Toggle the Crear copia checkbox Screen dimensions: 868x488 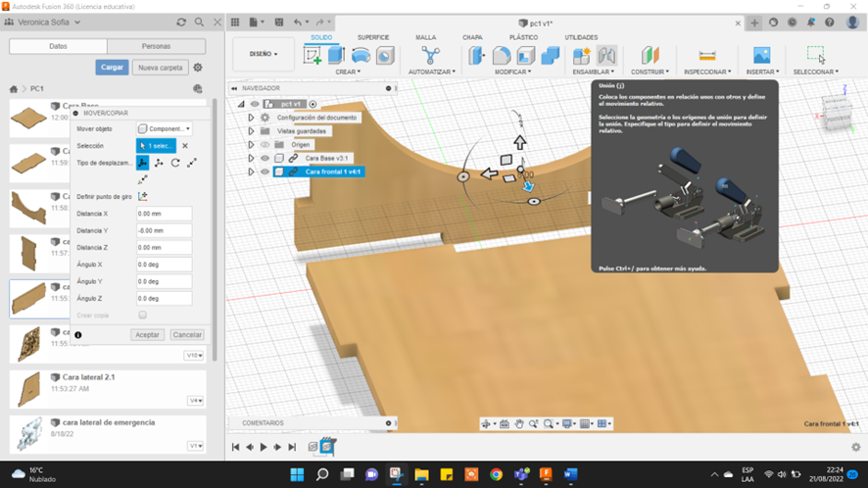(143, 316)
